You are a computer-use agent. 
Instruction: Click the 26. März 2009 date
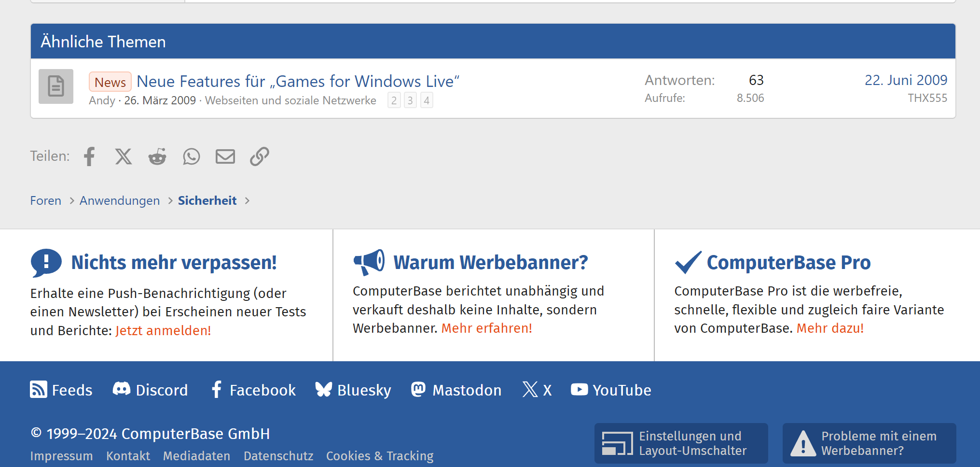[160, 100]
